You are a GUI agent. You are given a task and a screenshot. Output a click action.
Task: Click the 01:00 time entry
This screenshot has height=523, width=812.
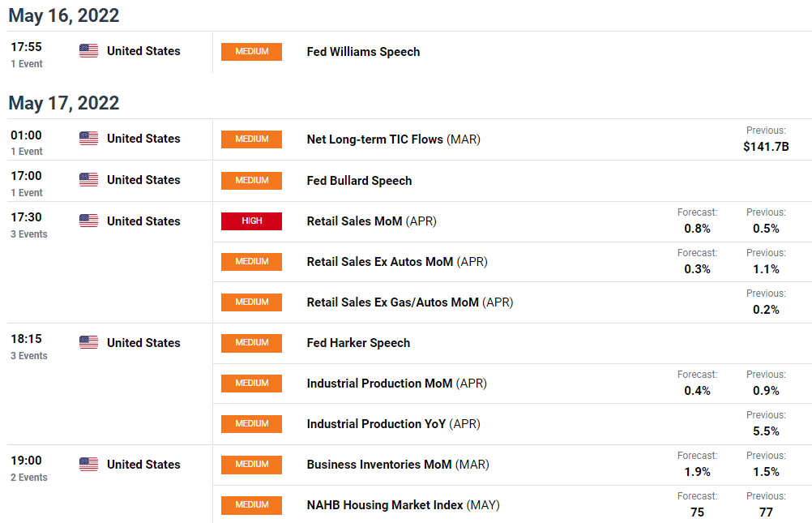tap(27, 135)
